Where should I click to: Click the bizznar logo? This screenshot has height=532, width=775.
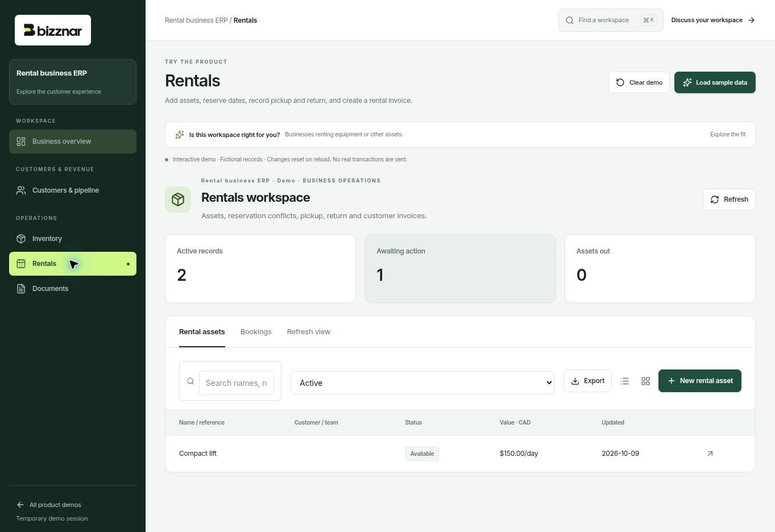point(53,30)
